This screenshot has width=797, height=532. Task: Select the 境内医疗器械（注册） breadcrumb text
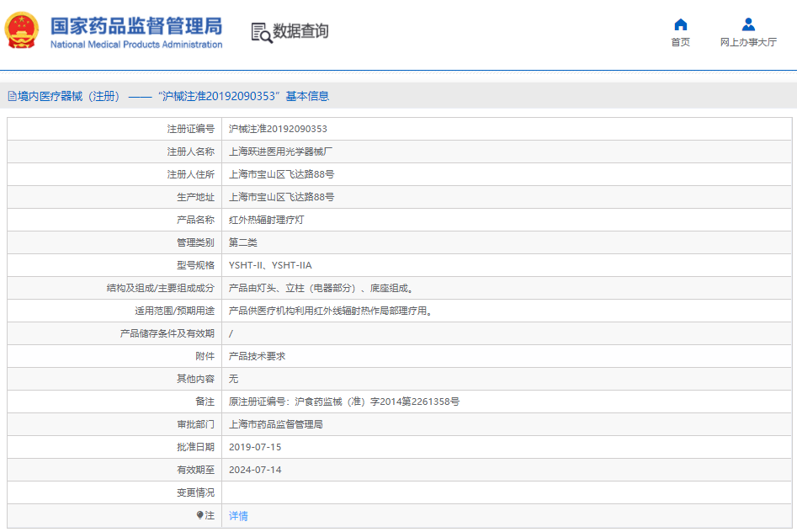[69, 97]
